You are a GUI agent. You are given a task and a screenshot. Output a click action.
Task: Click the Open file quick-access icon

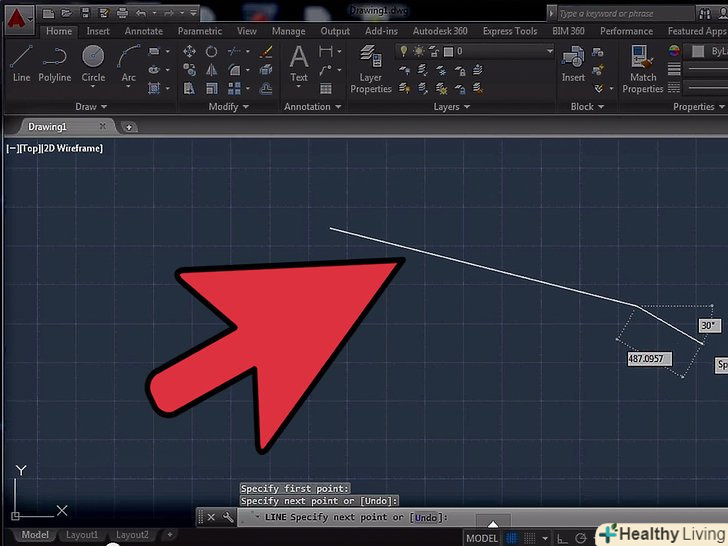(66, 13)
